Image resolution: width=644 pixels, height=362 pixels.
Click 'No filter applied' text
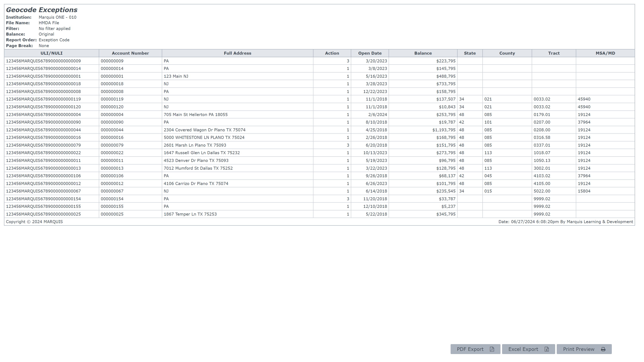click(x=54, y=28)
